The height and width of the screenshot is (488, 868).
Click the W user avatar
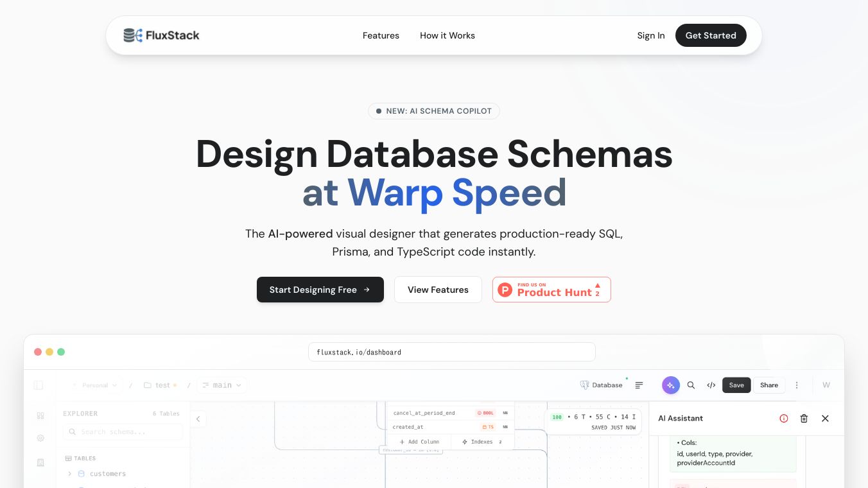(x=826, y=385)
